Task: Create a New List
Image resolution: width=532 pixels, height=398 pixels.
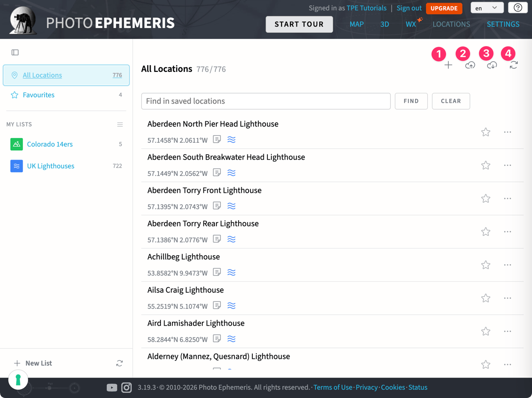Action: click(33, 363)
